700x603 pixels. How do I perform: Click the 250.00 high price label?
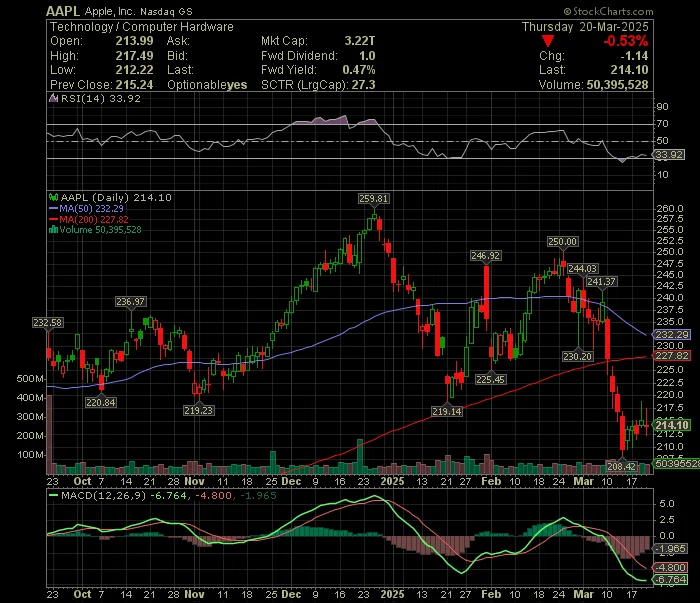point(562,241)
